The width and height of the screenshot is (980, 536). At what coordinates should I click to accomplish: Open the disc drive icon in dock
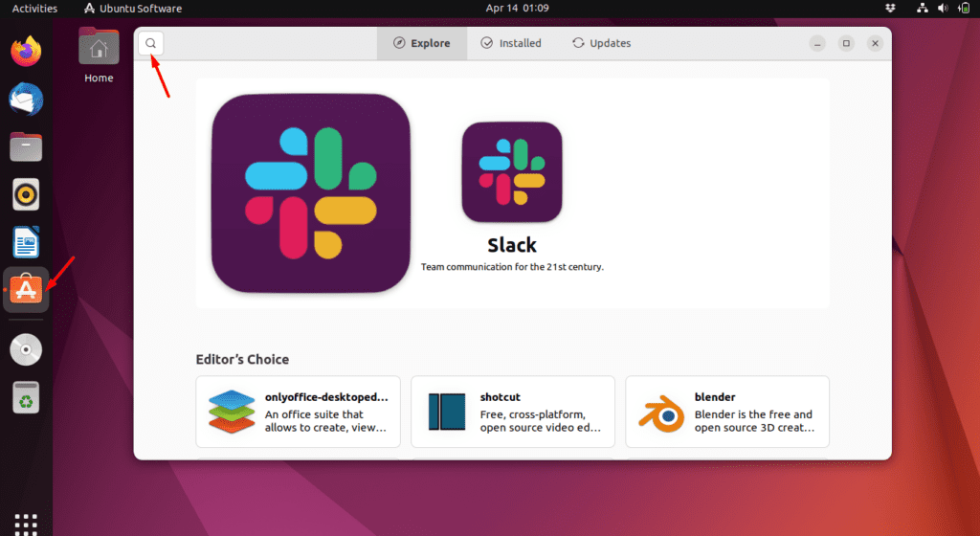(26, 349)
